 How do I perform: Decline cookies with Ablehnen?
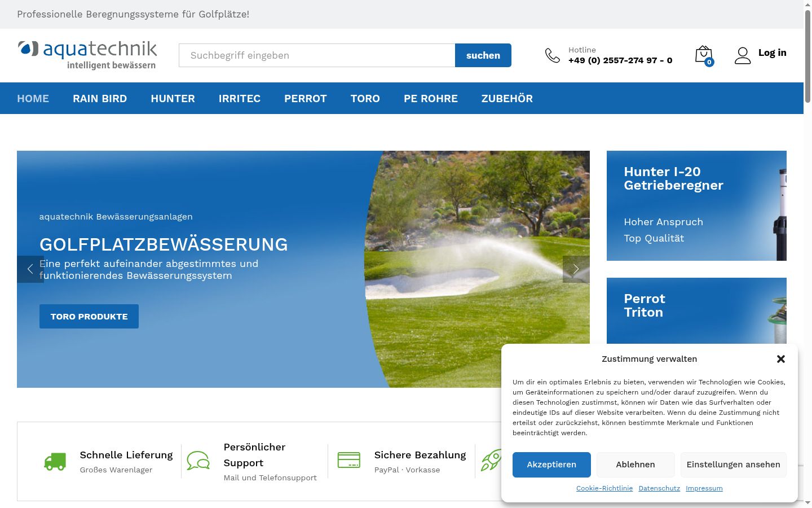[x=636, y=465]
